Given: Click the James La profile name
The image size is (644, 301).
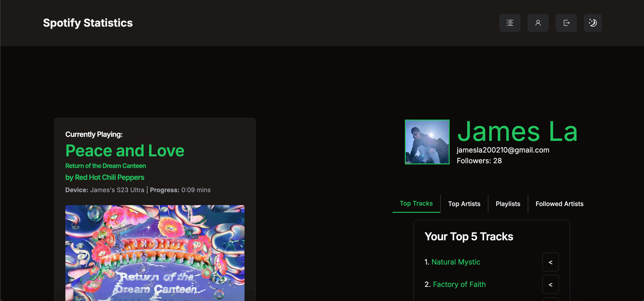Looking at the screenshot, I should [517, 131].
